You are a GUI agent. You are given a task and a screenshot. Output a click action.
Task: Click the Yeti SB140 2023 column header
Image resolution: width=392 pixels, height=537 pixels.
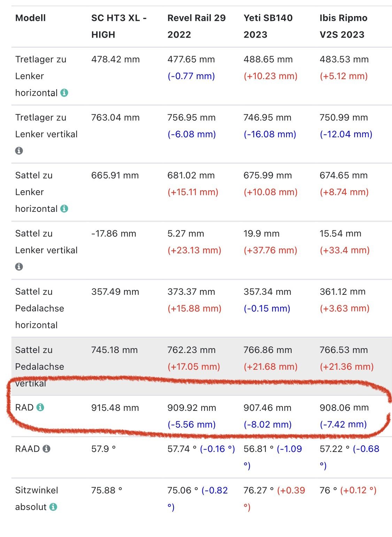(x=268, y=26)
